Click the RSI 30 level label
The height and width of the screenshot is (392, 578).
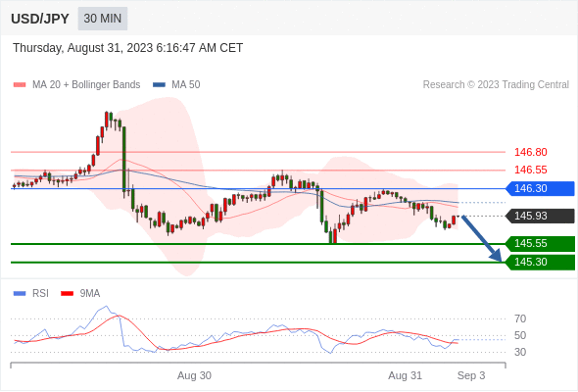pyautogui.click(x=520, y=352)
